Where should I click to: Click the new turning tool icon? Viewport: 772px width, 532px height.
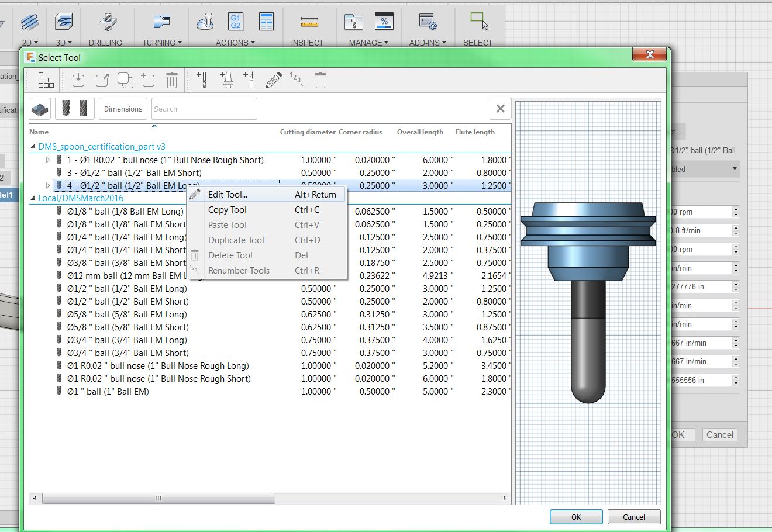coord(249,80)
